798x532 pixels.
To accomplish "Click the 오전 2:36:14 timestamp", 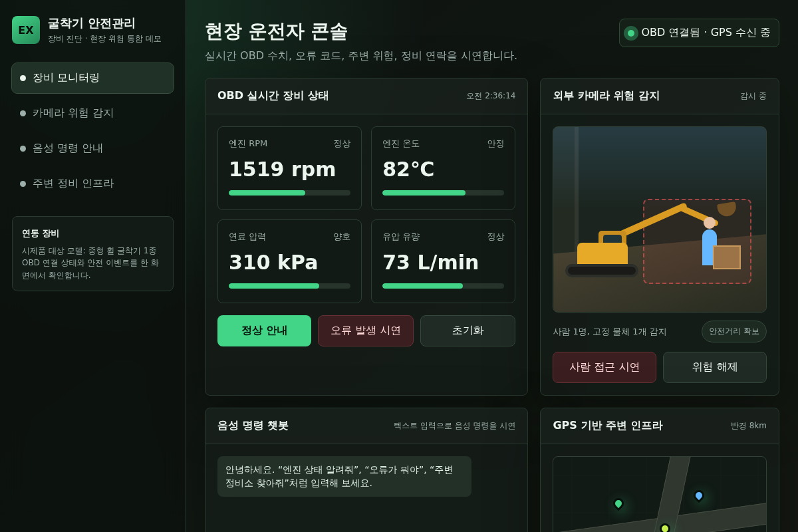I will pyautogui.click(x=491, y=96).
